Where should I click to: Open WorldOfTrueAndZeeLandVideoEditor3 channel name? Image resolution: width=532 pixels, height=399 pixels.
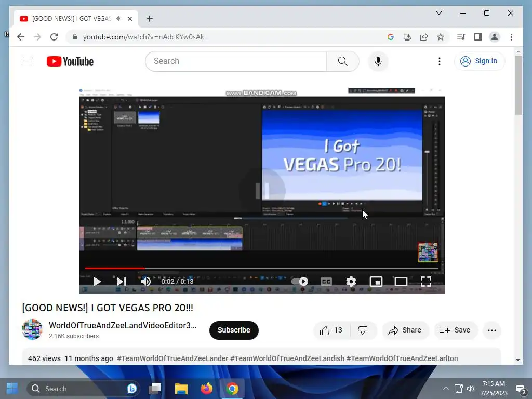point(123,325)
